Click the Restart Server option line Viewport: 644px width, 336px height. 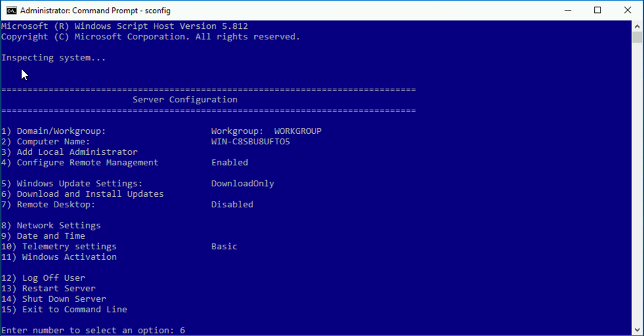coord(49,288)
